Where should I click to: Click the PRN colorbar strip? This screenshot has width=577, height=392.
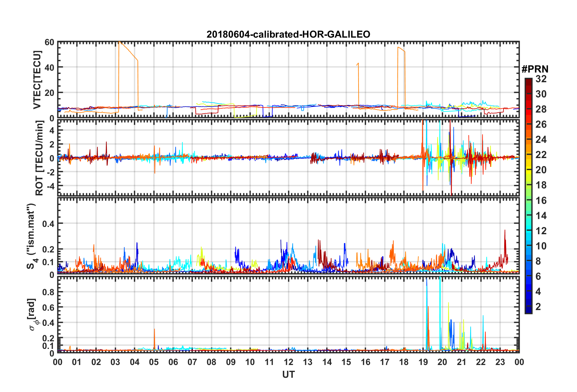tap(528, 196)
